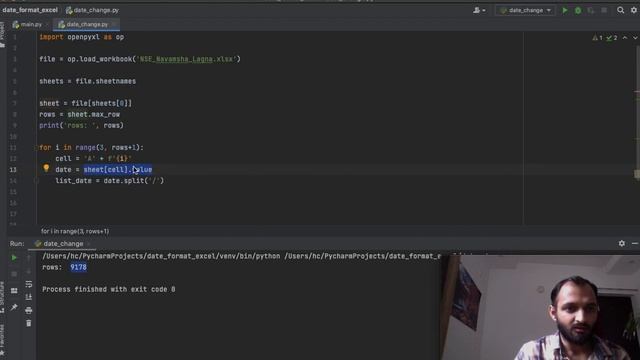Toggle scroll to end in Run console
The image size is (640, 360).
pos(29,297)
